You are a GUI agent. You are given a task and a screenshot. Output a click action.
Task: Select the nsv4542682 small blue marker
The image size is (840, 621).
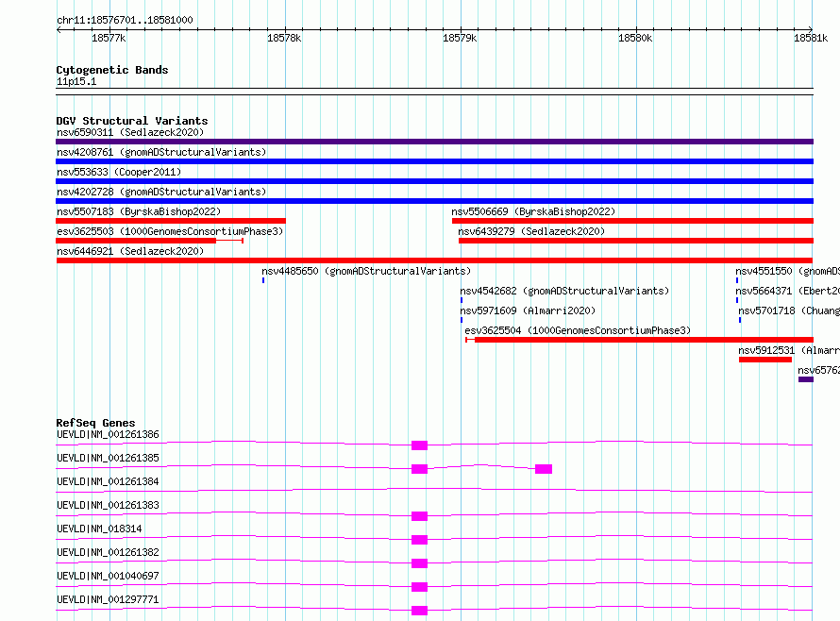tap(462, 300)
